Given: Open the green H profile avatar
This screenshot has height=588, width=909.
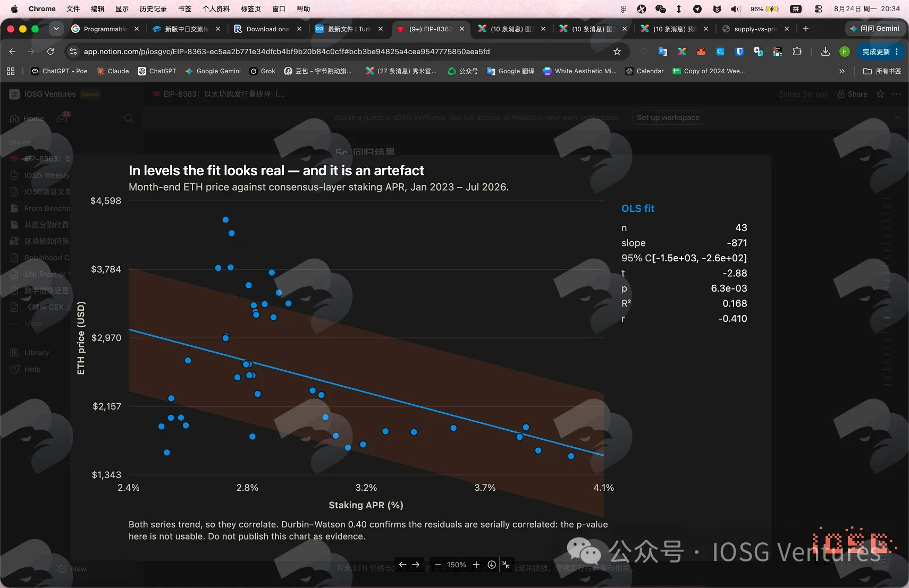Looking at the screenshot, I should coord(845,52).
